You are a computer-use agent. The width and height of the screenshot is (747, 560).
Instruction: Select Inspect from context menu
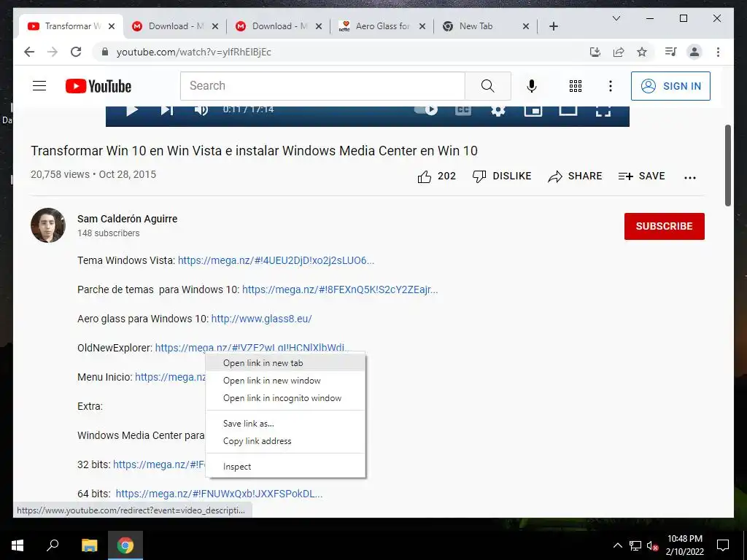(x=285, y=467)
